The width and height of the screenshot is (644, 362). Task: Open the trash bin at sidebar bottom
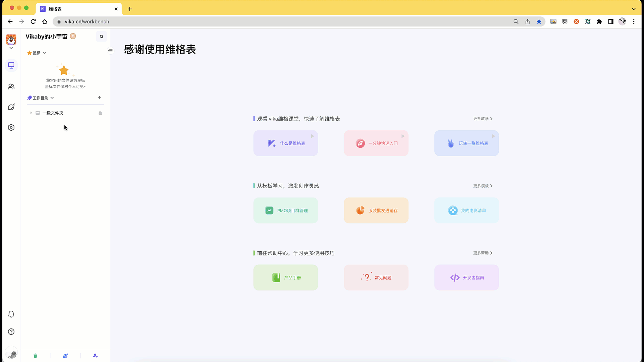pos(35,356)
